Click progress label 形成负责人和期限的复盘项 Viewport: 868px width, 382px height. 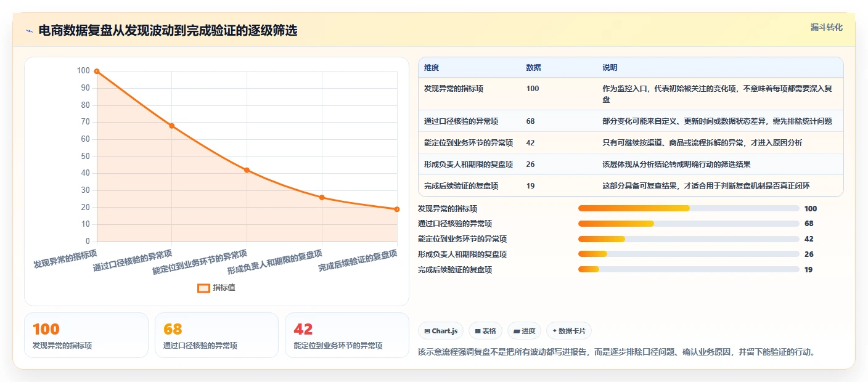point(462,254)
